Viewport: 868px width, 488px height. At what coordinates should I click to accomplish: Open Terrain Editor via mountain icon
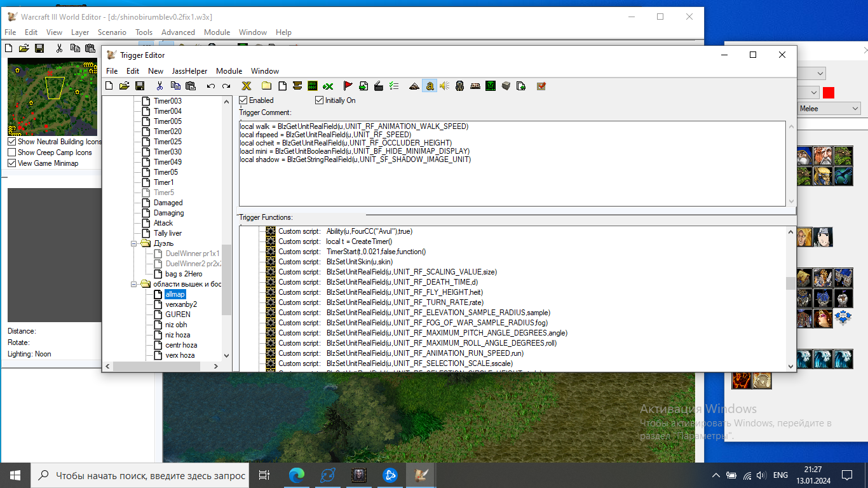[414, 86]
